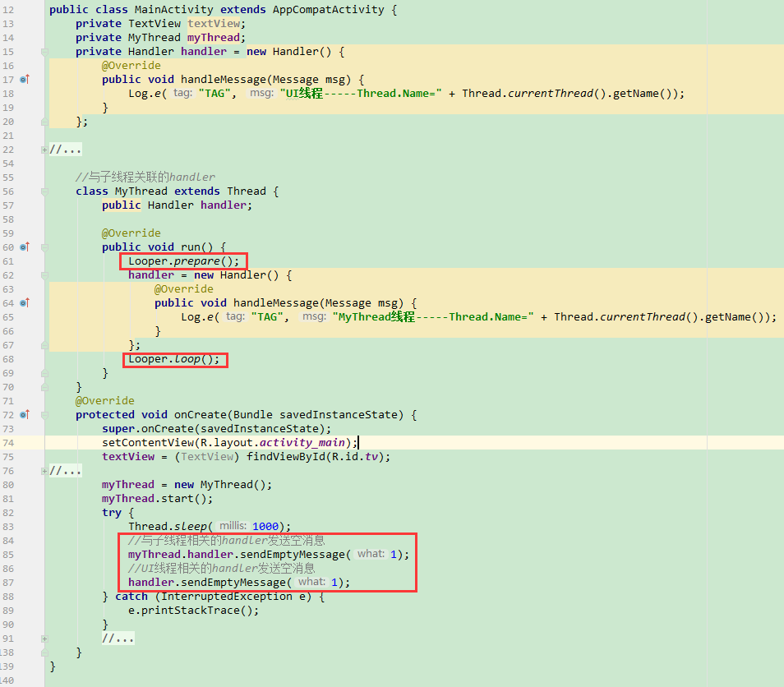
Task: Click 'savedInstanceState' parameter on line 72
Action: click(x=339, y=414)
